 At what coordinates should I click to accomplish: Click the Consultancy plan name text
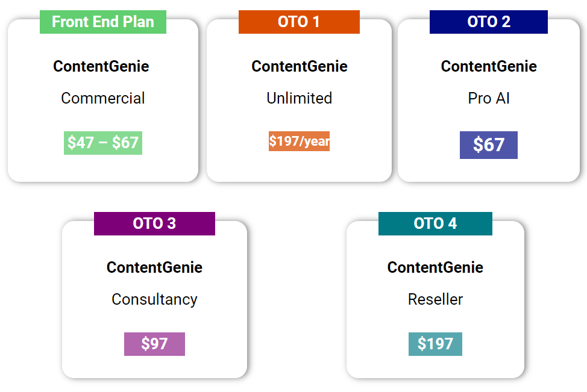pos(155,300)
